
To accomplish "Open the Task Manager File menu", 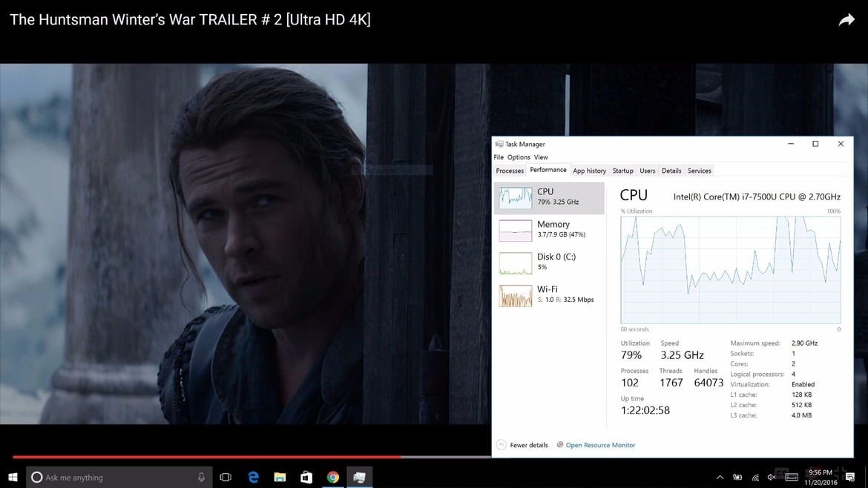I will (499, 157).
